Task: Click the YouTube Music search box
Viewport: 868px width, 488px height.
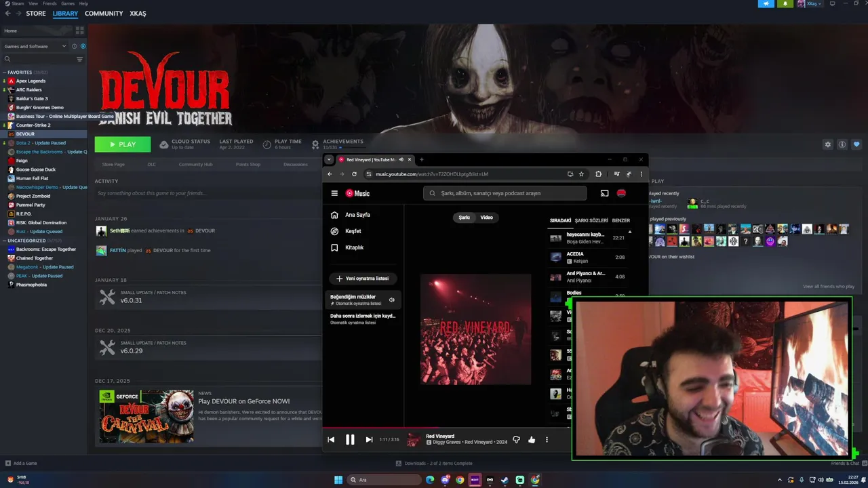Action: pos(505,193)
